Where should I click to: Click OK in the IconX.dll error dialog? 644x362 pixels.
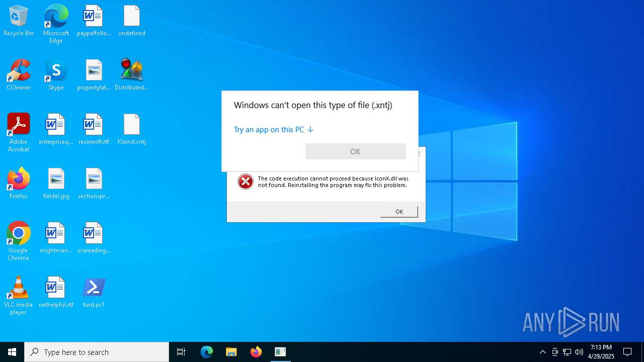pyautogui.click(x=399, y=212)
